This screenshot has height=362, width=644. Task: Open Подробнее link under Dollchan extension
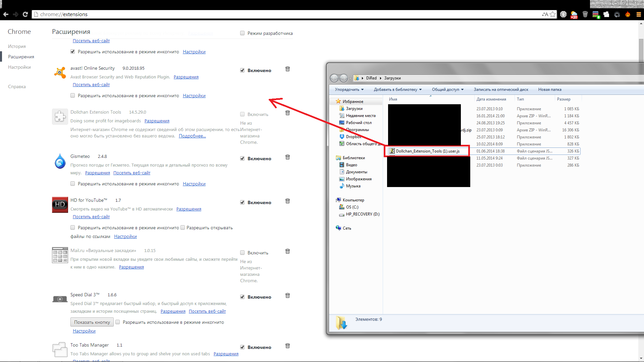pos(192,136)
